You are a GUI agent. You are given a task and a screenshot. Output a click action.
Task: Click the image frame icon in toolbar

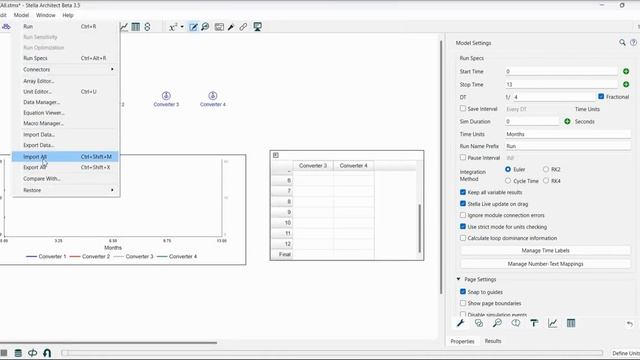[x=219, y=27]
